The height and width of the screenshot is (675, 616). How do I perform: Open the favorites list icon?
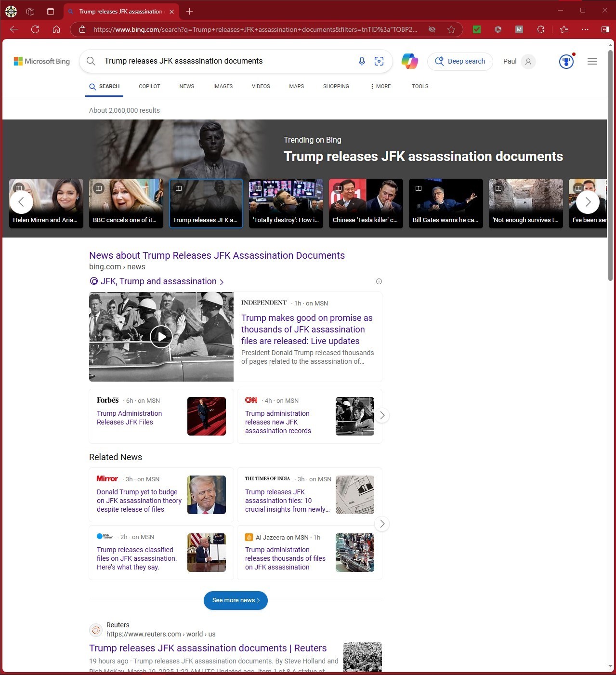564,29
